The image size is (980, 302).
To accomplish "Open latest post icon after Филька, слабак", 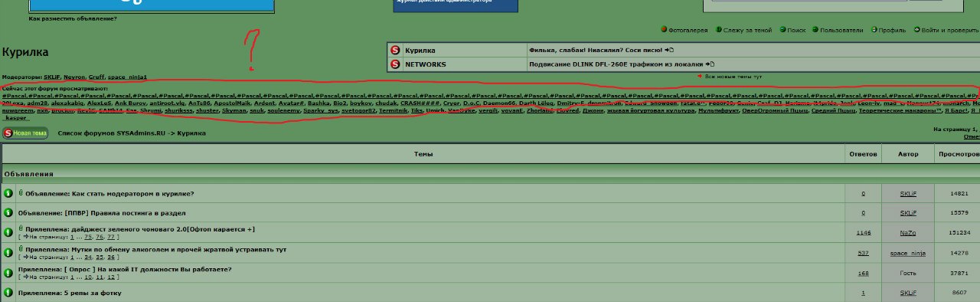I will click(669, 50).
